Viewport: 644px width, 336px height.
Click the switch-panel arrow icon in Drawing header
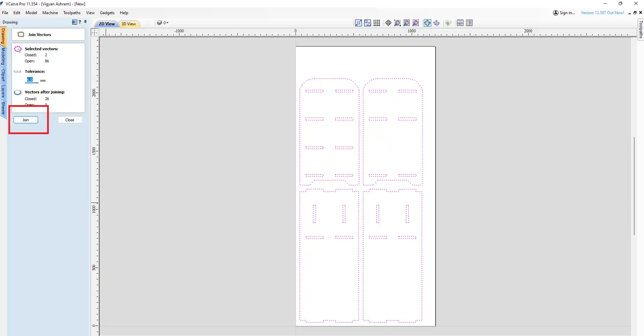pos(74,22)
